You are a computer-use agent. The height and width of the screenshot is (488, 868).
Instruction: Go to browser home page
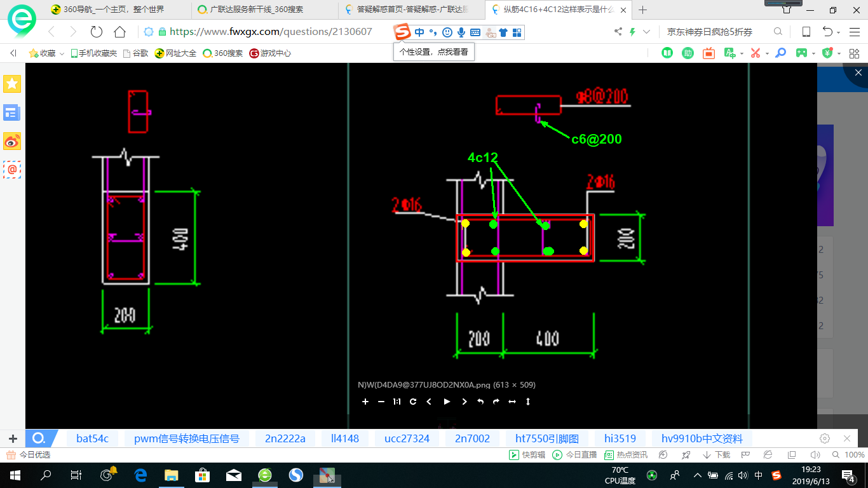coord(119,32)
